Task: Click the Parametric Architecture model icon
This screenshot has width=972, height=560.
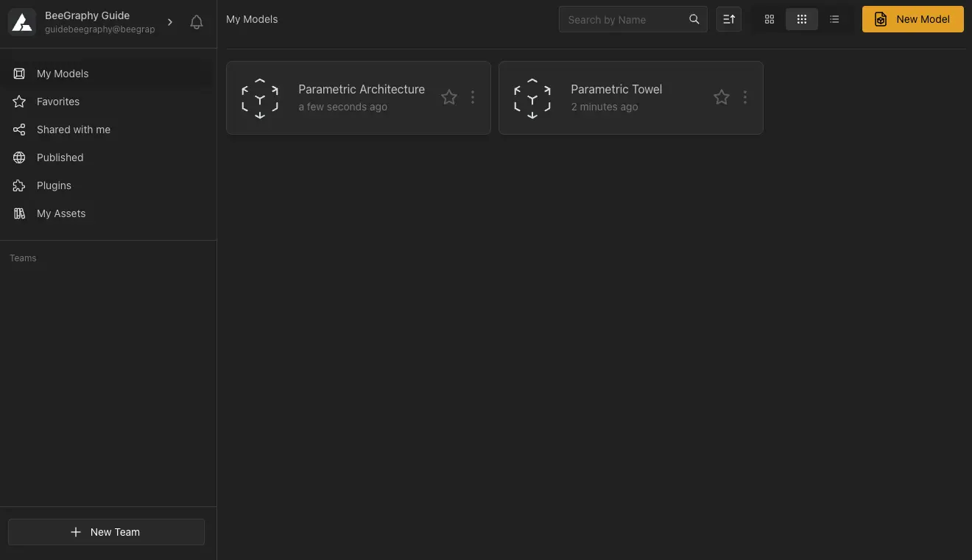Action: tap(260, 98)
